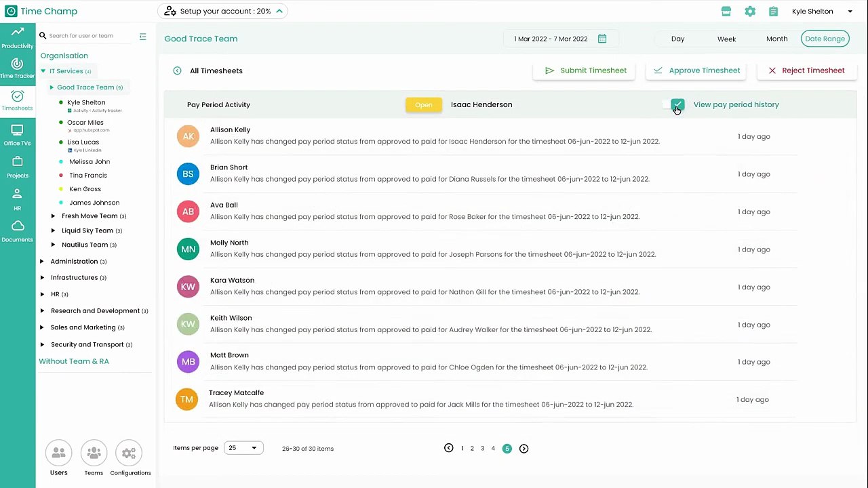
Task: Expand the Liquid Sky Team node
Action: click(54, 230)
